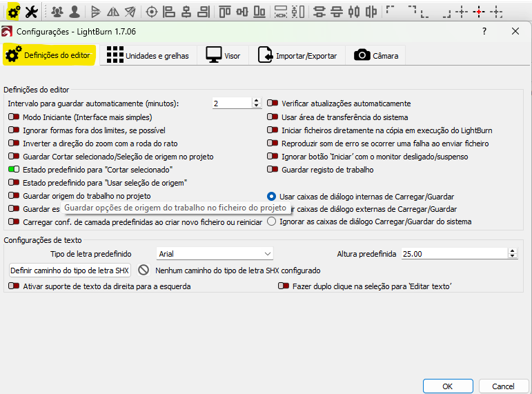Click the no-SHX-path prohibited icon
Image resolution: width=532 pixels, height=394 pixels.
(x=144, y=270)
